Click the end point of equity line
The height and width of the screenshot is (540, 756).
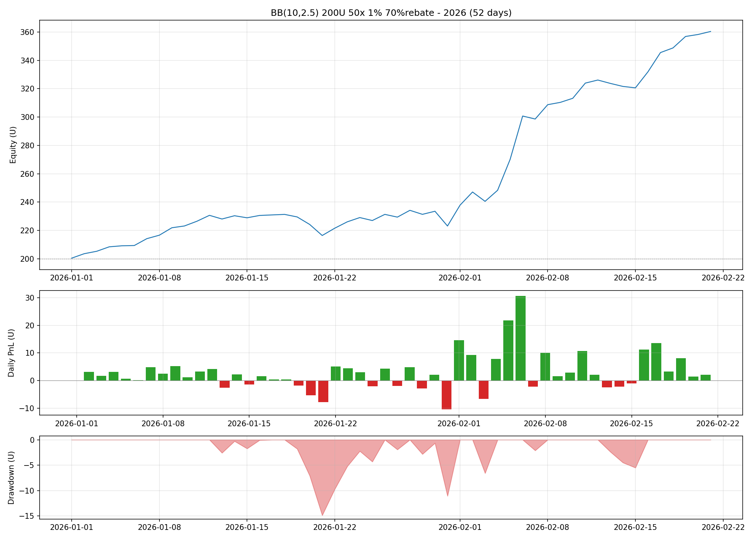pos(710,32)
